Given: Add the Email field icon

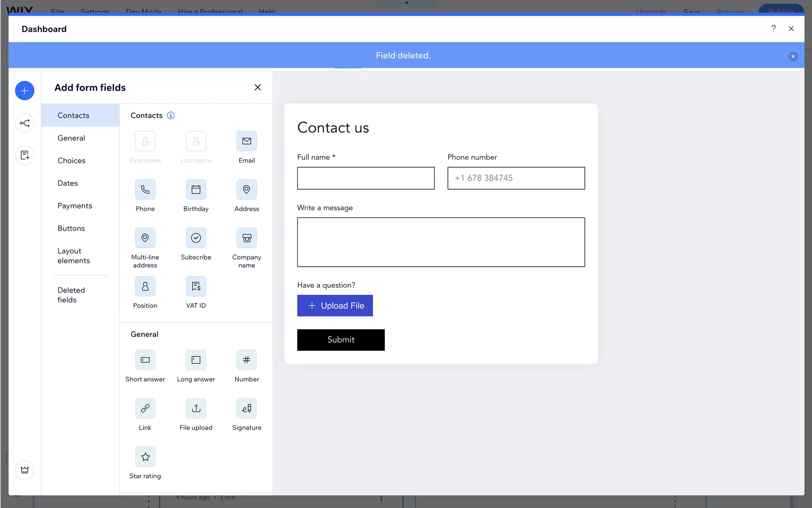Looking at the screenshot, I should 247,141.
